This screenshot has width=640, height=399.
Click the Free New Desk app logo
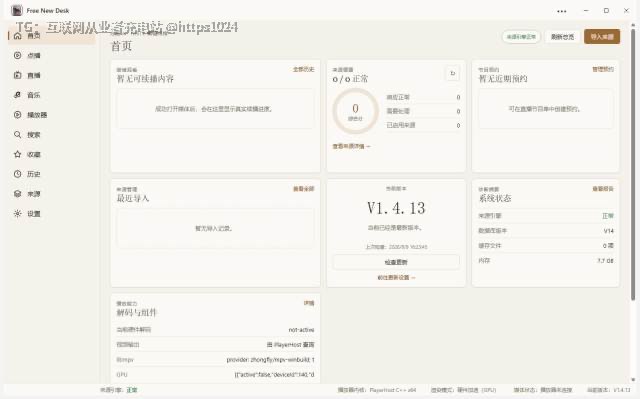pyautogui.click(x=16, y=11)
